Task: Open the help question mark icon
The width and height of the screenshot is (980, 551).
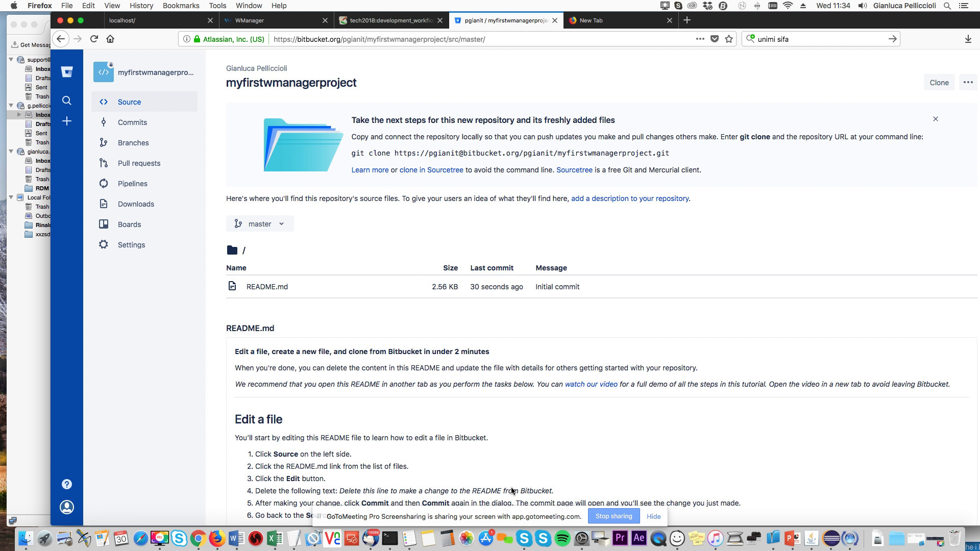Action: click(x=67, y=484)
